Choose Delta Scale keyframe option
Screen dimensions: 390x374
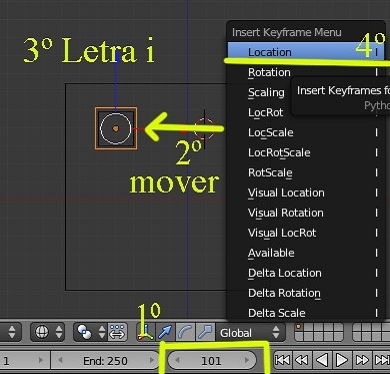tap(306, 313)
